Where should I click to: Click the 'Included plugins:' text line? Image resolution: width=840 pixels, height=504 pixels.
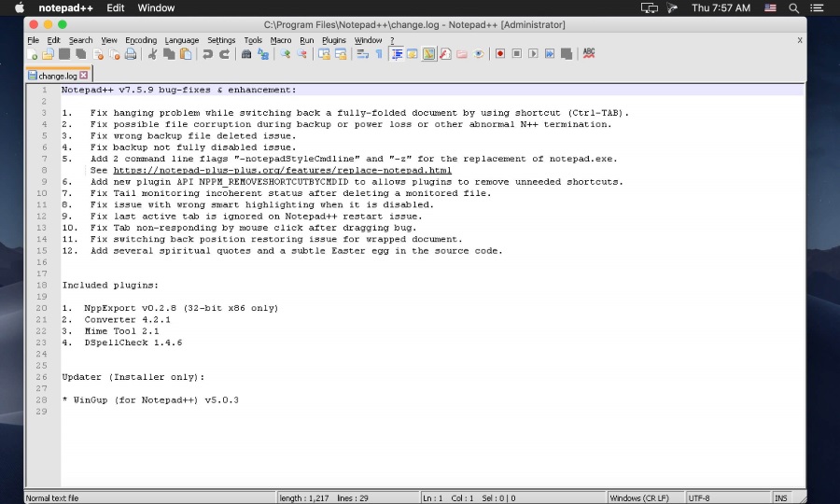[110, 286]
